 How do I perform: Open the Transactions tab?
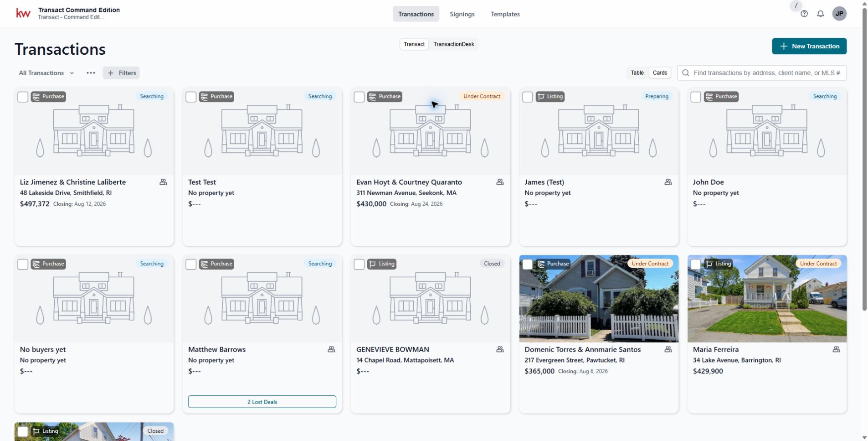click(x=416, y=14)
